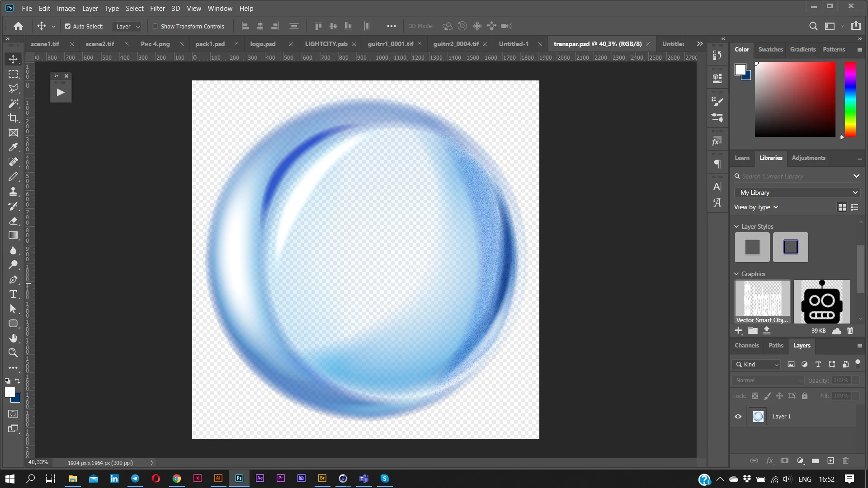This screenshot has width=868, height=488.
Task: Disable the Auto-Select checkbox
Action: pyautogui.click(x=68, y=26)
